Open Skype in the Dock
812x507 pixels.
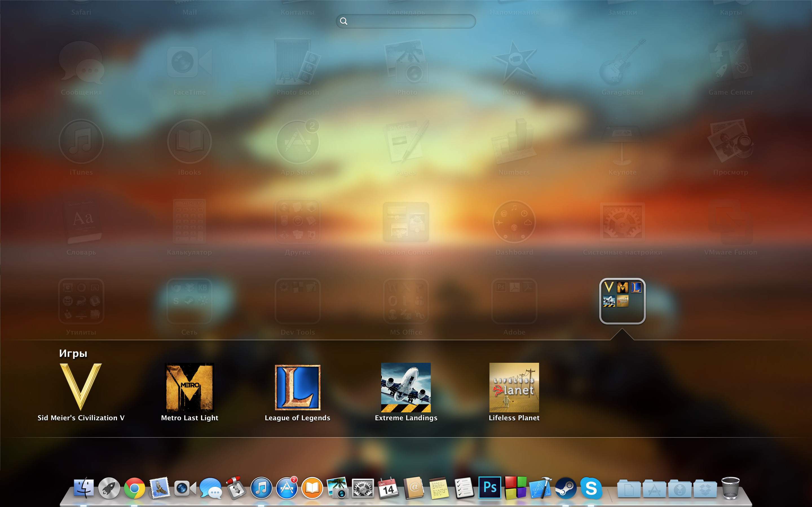tap(591, 488)
